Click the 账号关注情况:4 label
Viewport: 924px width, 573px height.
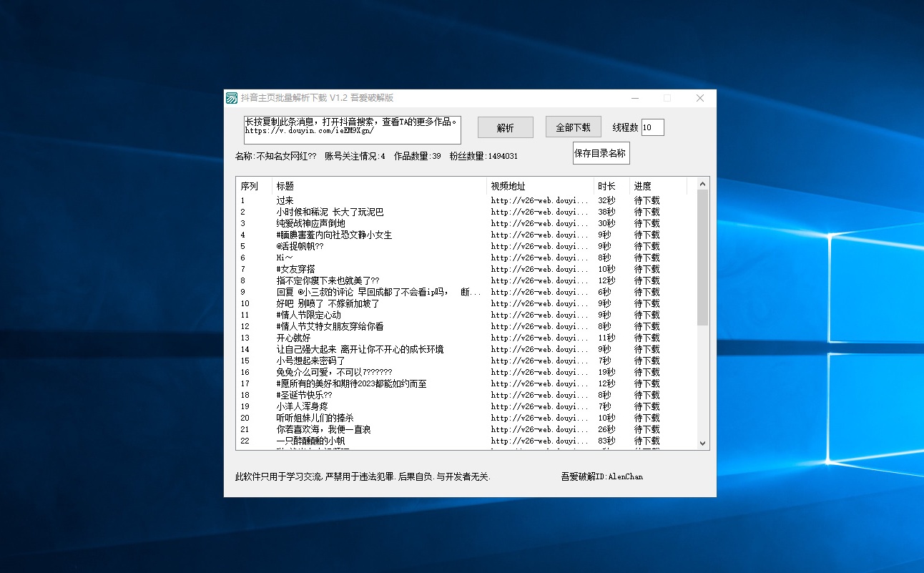[x=355, y=156]
